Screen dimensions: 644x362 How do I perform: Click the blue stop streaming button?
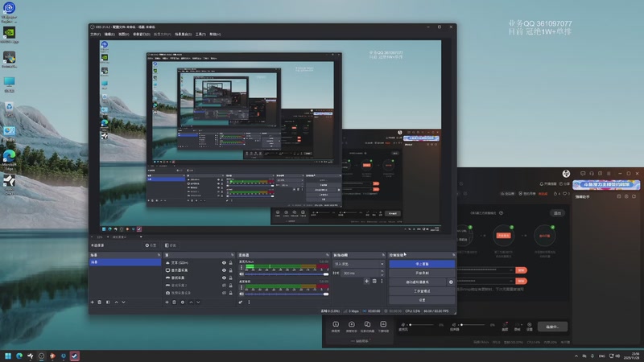coord(422,264)
